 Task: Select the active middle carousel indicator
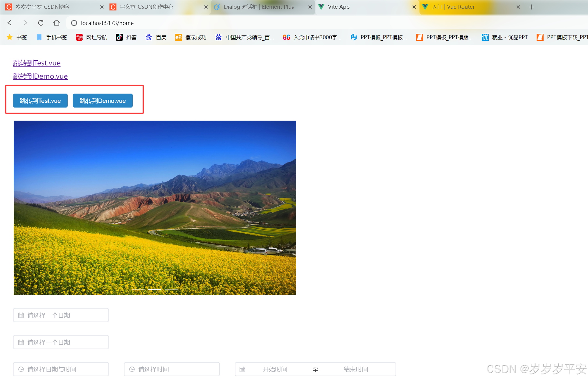[x=155, y=289]
